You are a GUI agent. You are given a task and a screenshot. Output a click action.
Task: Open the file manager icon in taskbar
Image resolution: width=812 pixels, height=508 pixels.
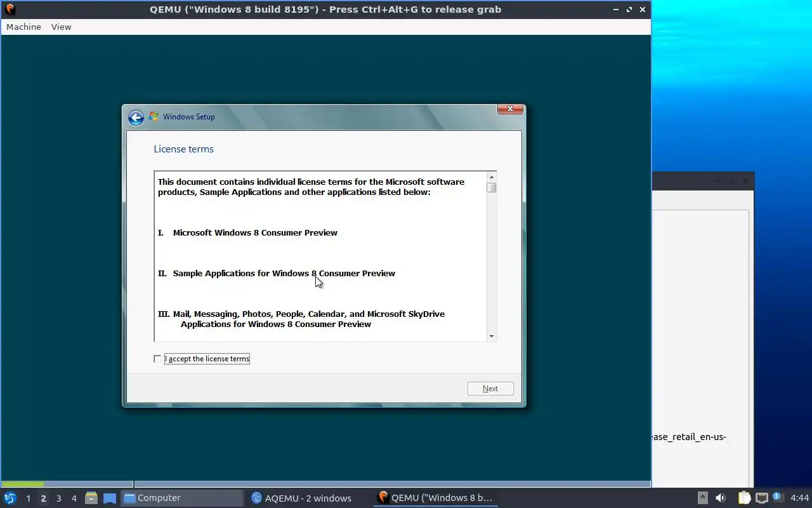point(91,498)
